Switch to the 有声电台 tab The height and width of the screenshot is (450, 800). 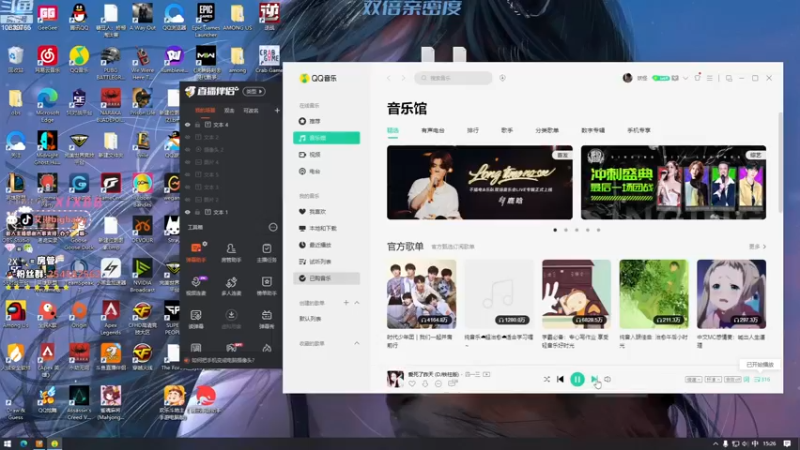433,131
